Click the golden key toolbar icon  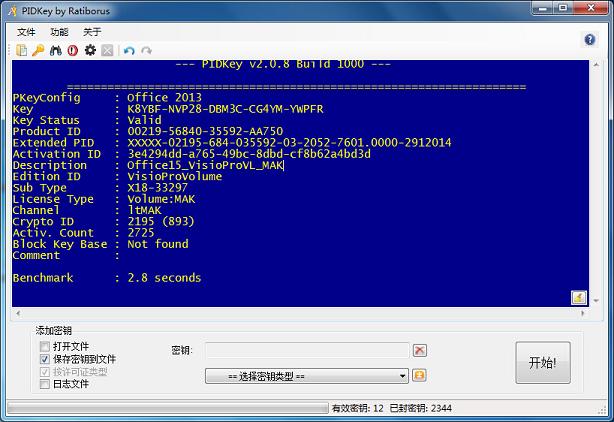pyautogui.click(x=38, y=50)
